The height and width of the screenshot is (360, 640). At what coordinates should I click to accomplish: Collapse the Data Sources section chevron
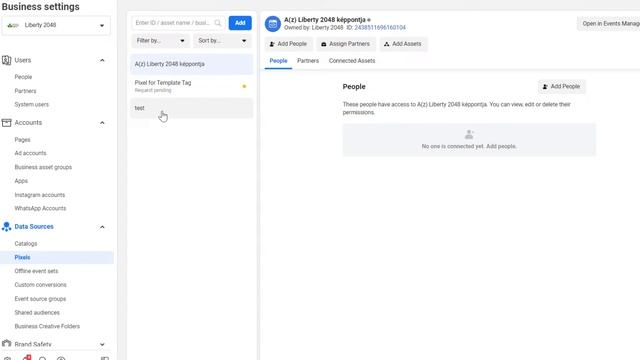(102, 227)
